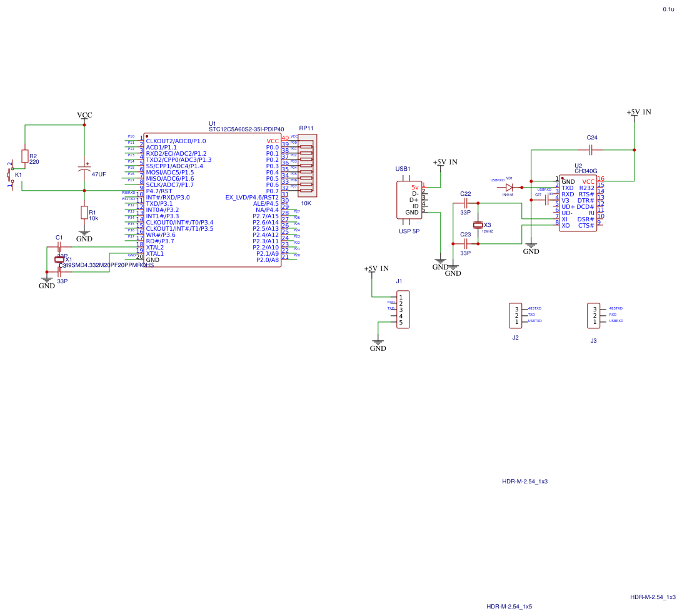Select the R2 220 resistor symbol
Image resolution: width=682 pixels, height=616 pixels.
(x=25, y=156)
